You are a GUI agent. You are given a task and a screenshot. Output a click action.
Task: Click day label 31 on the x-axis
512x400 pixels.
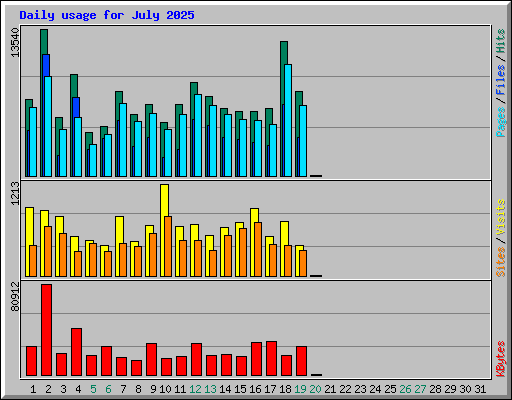coord(480,389)
